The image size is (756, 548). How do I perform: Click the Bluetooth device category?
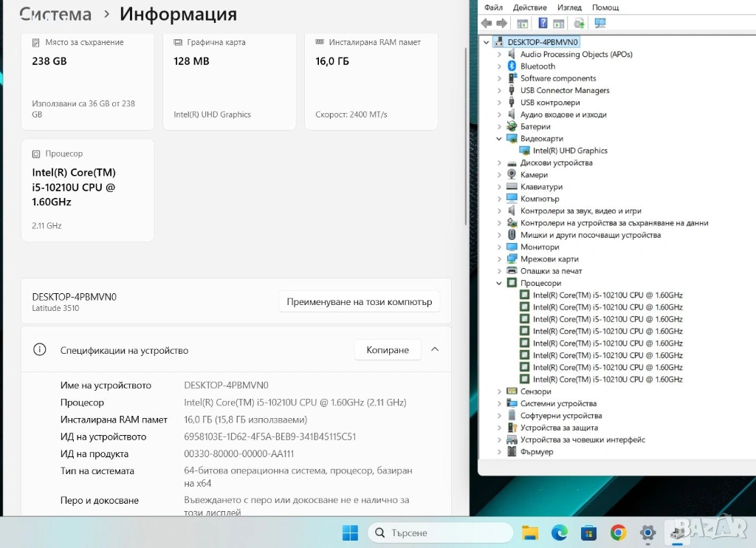[537, 66]
